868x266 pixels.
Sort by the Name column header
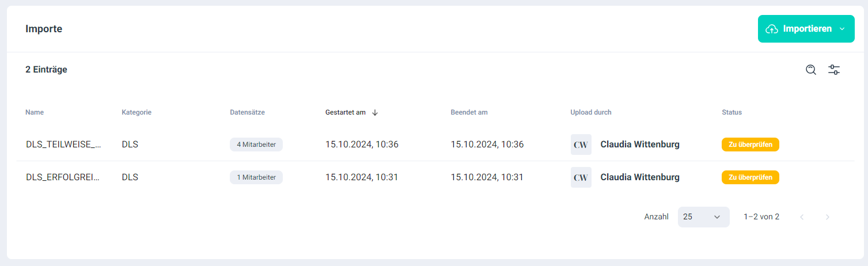35,112
